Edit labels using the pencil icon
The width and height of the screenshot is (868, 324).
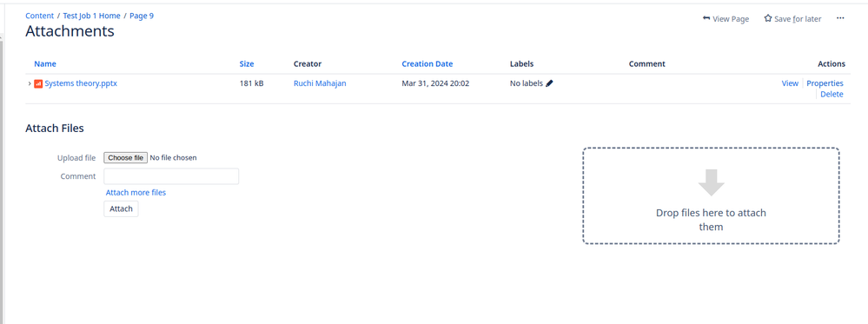(x=549, y=83)
